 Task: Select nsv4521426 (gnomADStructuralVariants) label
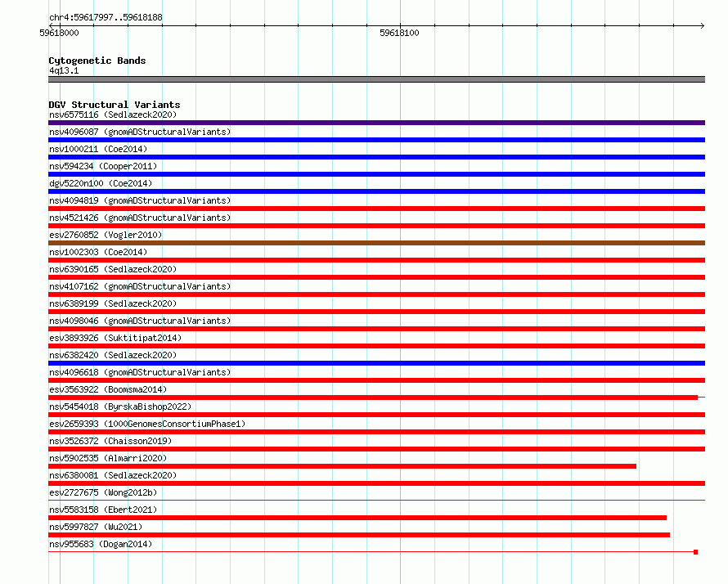coord(140,218)
